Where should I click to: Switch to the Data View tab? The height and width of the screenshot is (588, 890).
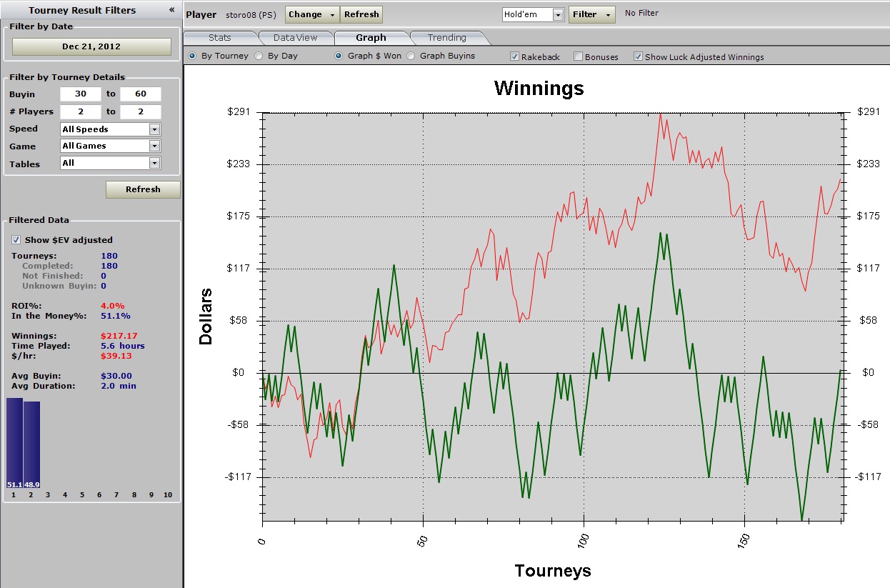[295, 38]
